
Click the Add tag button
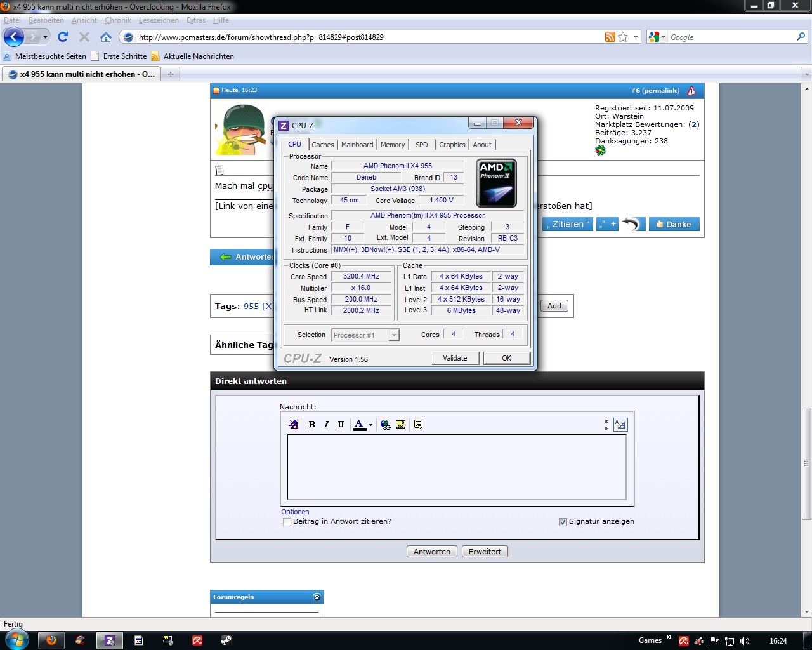coord(554,306)
